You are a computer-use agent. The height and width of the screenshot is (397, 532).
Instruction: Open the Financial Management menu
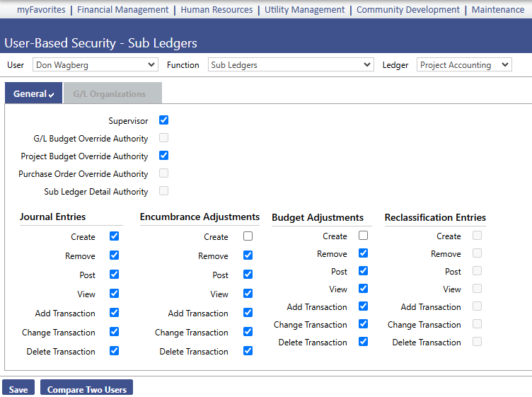123,9
